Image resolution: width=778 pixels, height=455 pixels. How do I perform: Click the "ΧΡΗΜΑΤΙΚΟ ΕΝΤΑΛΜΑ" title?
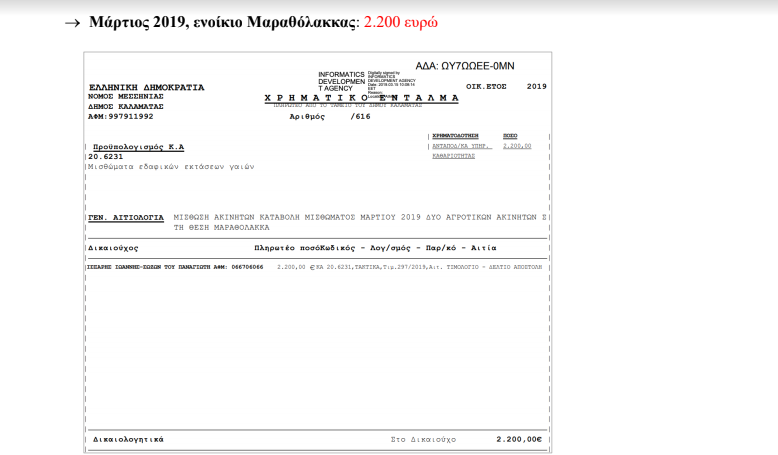[362, 98]
